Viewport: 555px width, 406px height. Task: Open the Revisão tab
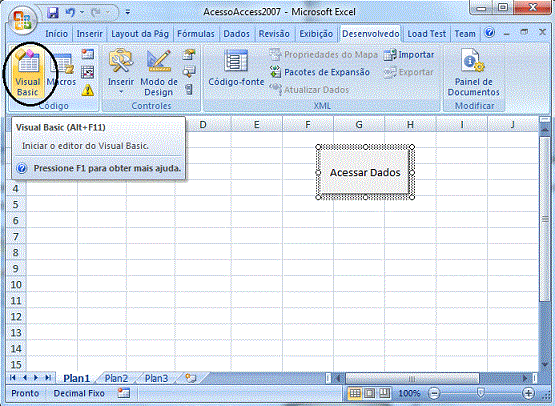coord(274,34)
